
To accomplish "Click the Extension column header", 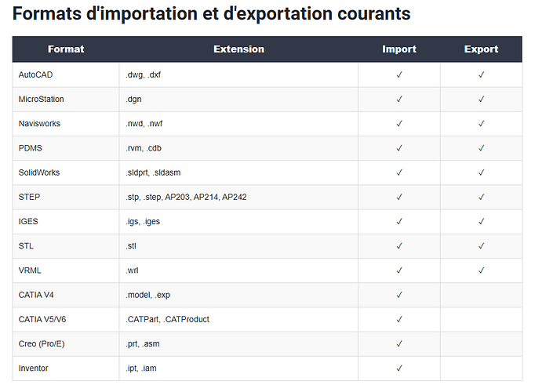I will [x=238, y=49].
